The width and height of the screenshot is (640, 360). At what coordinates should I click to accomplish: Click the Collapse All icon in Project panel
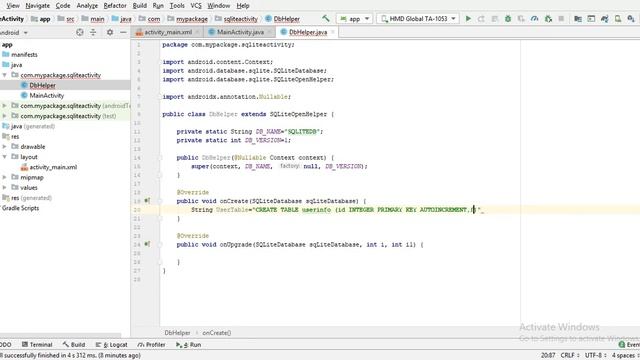coord(93,32)
